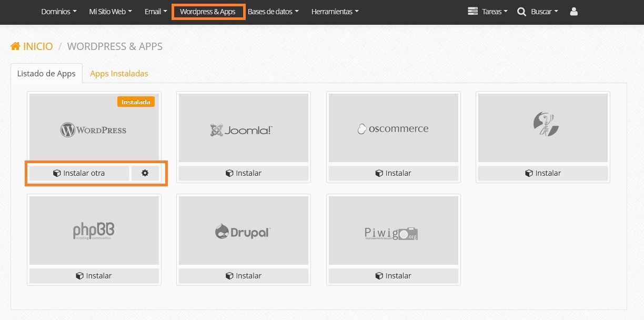Select the Joomla app logo
The image size is (644, 320).
pos(244,128)
